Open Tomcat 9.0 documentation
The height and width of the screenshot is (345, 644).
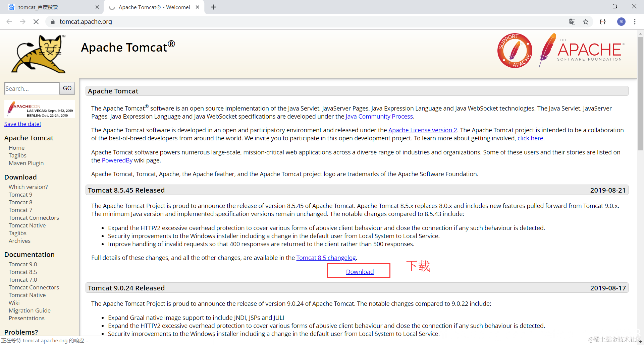pos(23,264)
